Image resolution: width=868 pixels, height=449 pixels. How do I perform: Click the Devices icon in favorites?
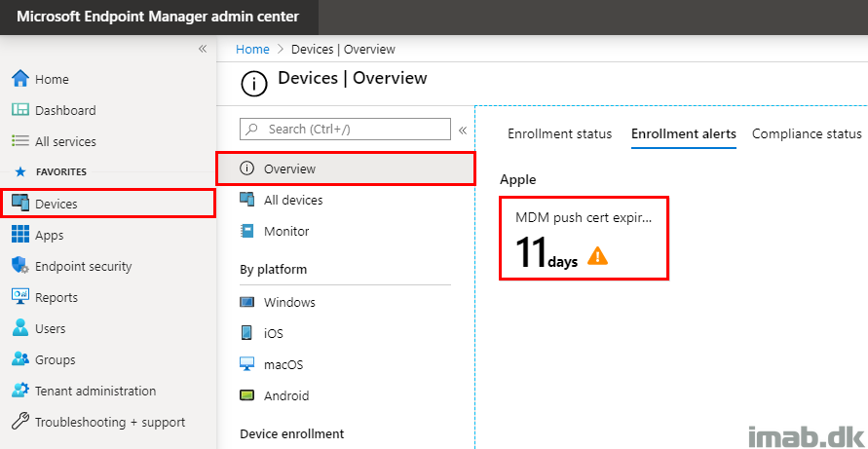click(20, 204)
